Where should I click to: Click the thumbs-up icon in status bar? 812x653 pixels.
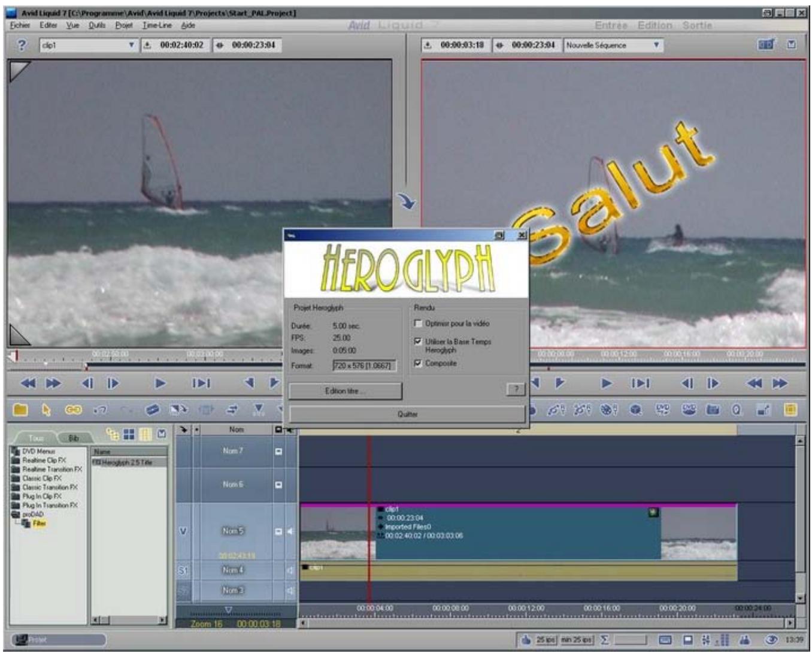[526, 640]
